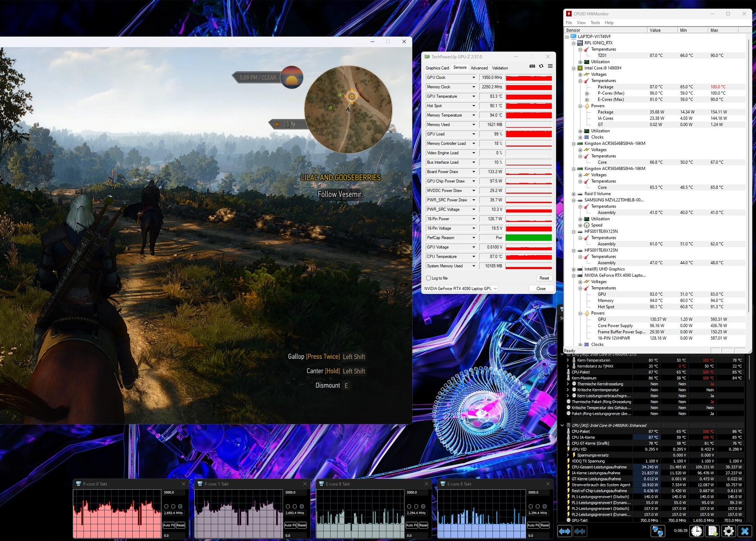
Task: Click the HWiNFO network monitors icon
Action: pyautogui.click(x=657, y=532)
